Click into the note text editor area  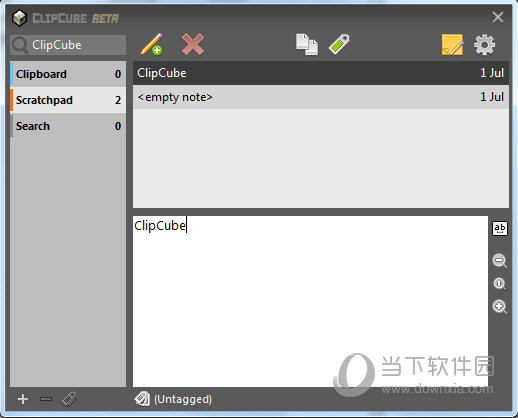pos(310,301)
